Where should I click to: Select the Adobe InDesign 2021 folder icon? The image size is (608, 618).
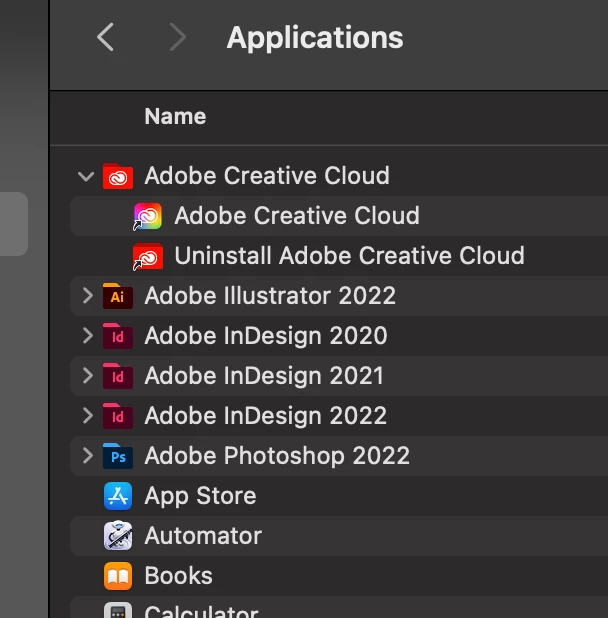[118, 376]
